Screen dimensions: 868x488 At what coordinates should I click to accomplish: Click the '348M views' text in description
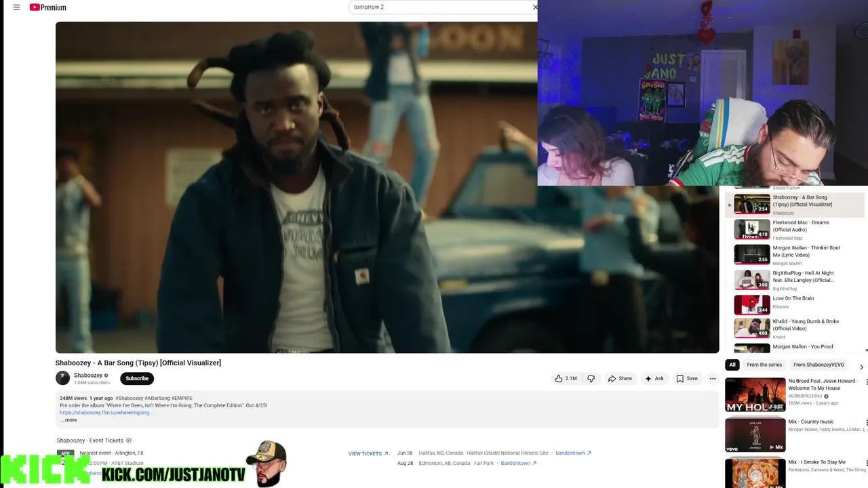point(73,398)
